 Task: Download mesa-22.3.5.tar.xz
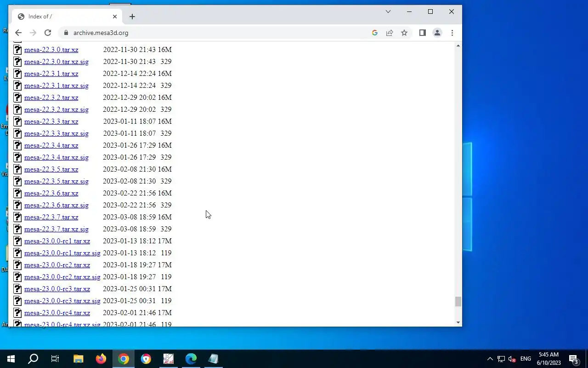coord(51,169)
